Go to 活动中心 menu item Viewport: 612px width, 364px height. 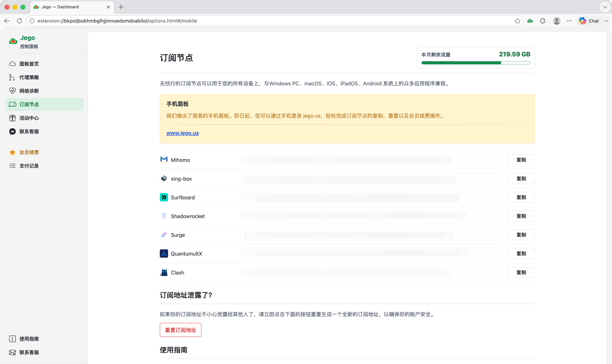[x=44, y=118]
